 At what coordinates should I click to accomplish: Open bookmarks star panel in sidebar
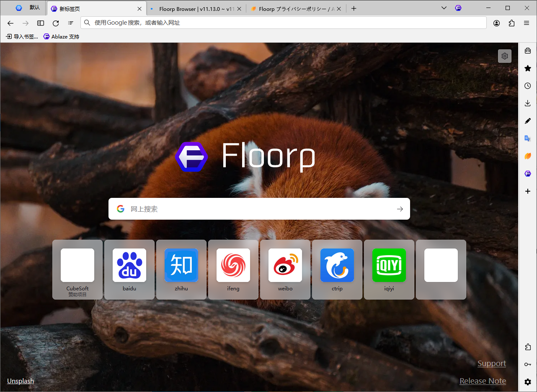(528, 68)
